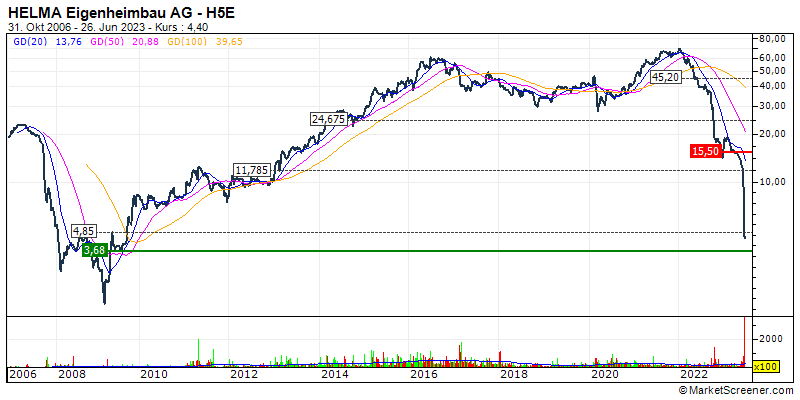Click the 2022 year label on time axis
Viewport: 800px width, 400px height.
click(694, 376)
